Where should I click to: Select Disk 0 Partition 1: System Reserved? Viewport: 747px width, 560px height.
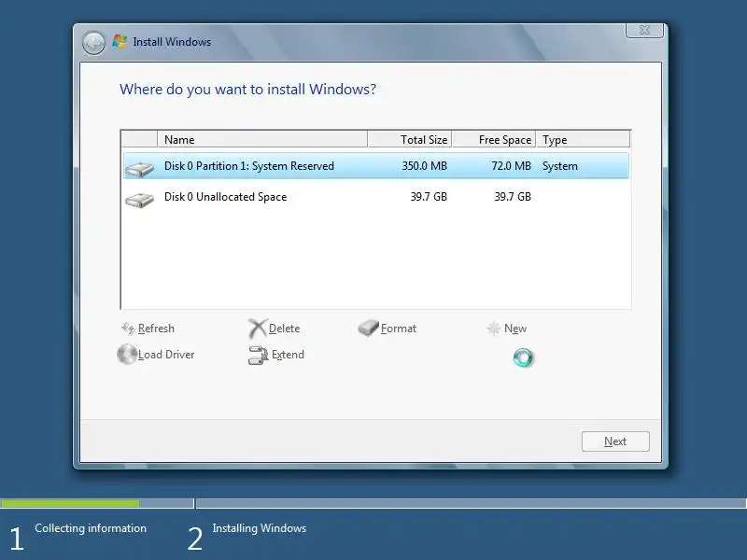click(x=376, y=166)
